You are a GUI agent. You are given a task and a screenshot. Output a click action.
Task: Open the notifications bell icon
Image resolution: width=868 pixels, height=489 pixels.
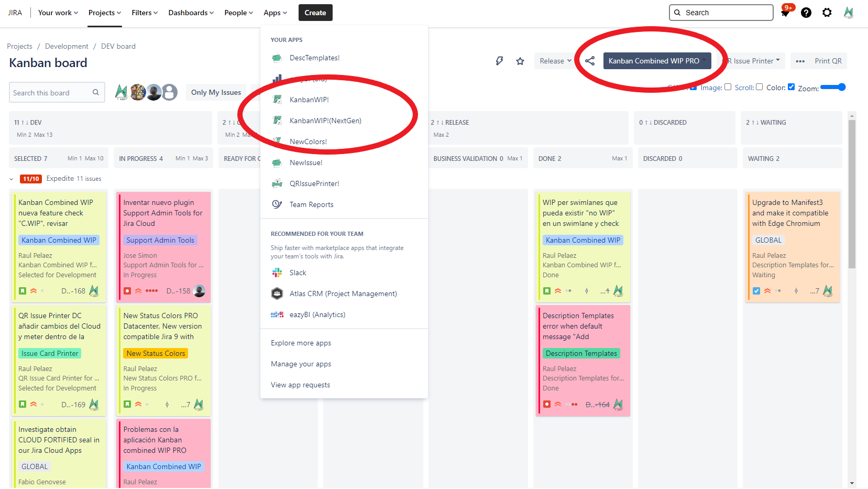[x=785, y=13]
